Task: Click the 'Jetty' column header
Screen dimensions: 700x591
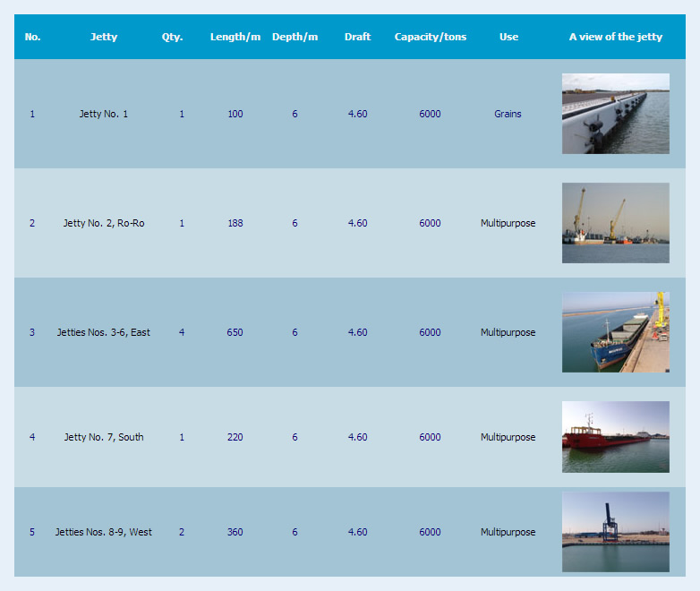Action: click(x=104, y=37)
